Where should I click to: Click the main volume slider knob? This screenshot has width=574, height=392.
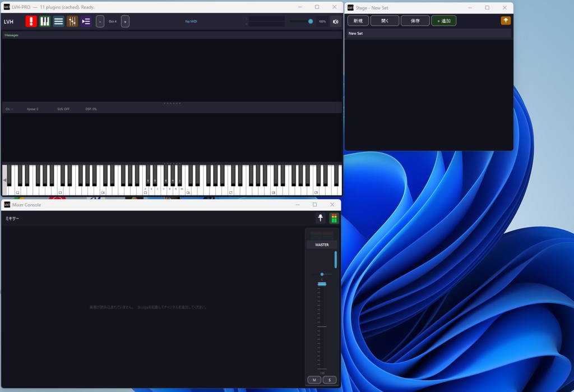pos(311,22)
